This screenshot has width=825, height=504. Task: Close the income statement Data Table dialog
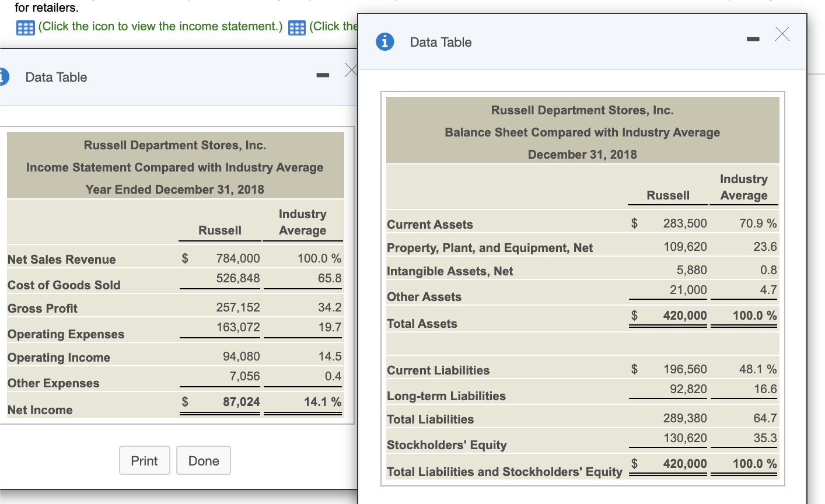[x=350, y=71]
